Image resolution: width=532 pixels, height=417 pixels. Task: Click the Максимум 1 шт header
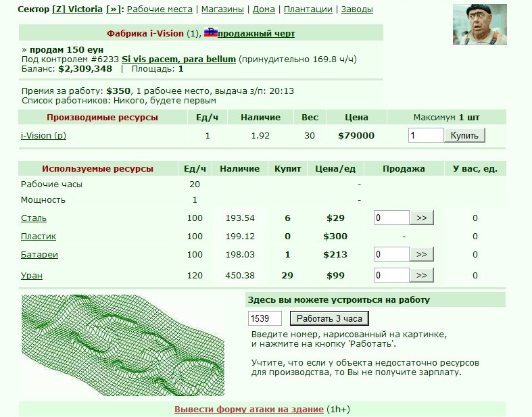click(x=447, y=118)
